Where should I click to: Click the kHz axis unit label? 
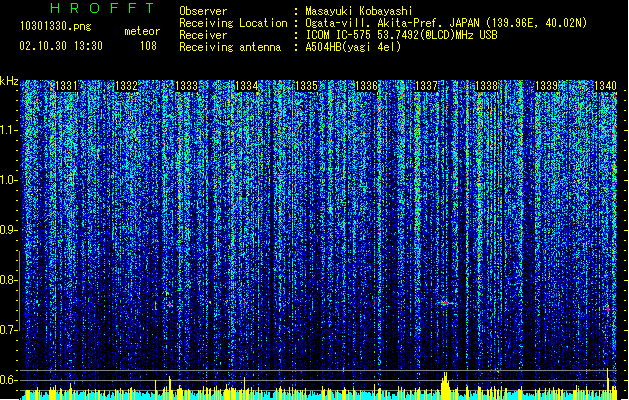(9, 81)
